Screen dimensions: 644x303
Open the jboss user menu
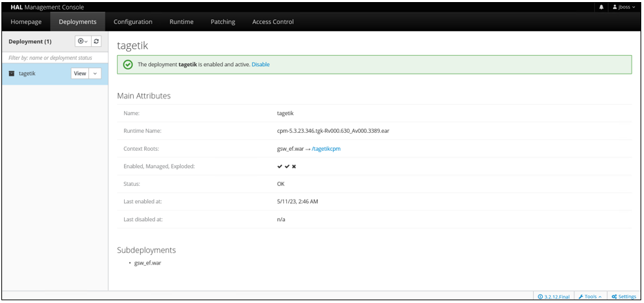(623, 7)
